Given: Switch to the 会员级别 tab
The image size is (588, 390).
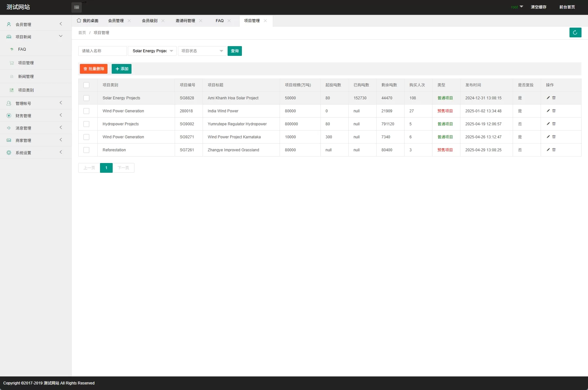Looking at the screenshot, I should 149,21.
